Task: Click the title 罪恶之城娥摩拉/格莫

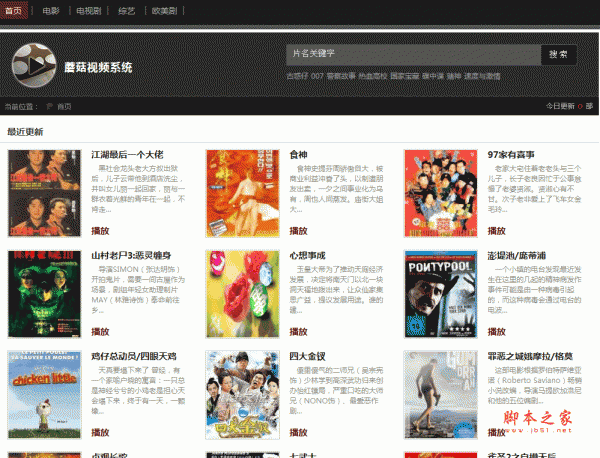Action: tap(530, 356)
